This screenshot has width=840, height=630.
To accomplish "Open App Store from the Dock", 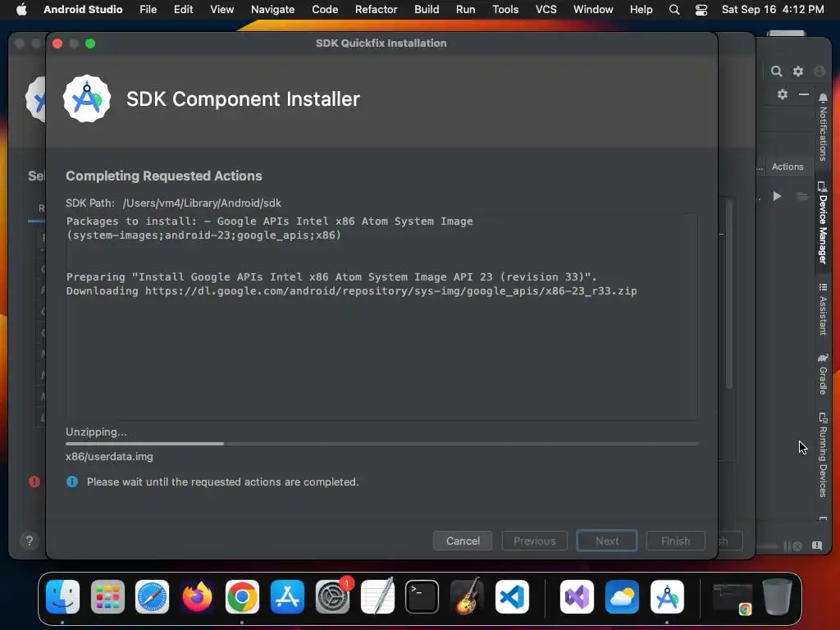I will [287, 597].
